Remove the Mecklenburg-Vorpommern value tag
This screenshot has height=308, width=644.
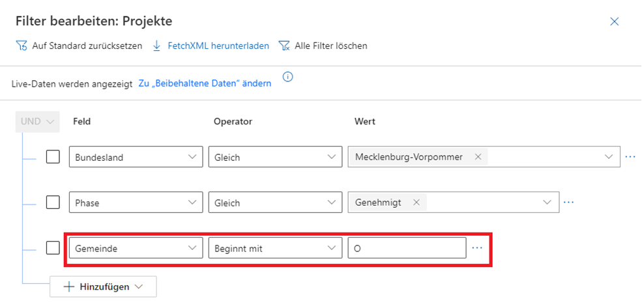pos(478,157)
